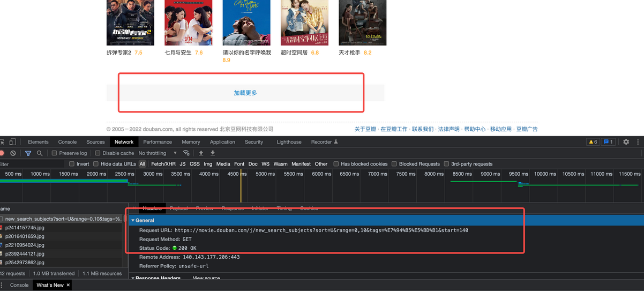The image size is (644, 291).
Task: Open DevTools three-dot customize menu
Action: click(x=638, y=142)
